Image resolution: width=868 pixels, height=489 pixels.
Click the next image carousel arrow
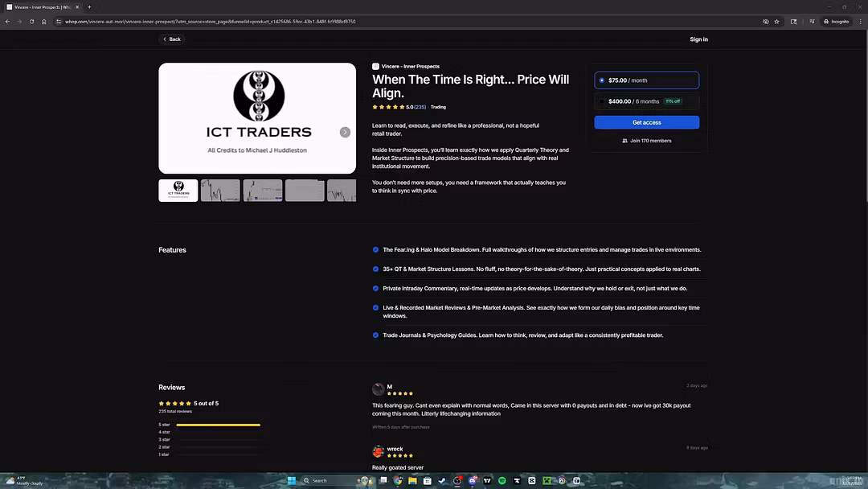click(x=345, y=132)
